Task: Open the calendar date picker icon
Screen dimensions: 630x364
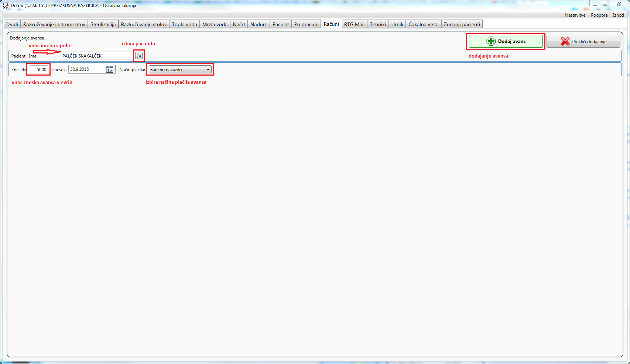Action: pyautogui.click(x=110, y=69)
